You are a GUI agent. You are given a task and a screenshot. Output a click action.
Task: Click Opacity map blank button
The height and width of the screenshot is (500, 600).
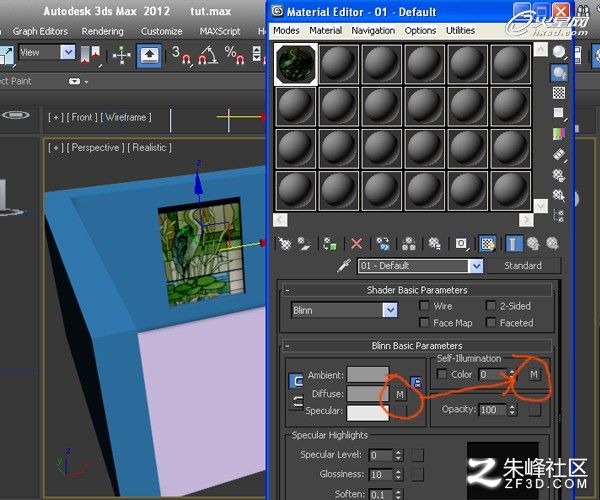(534, 410)
